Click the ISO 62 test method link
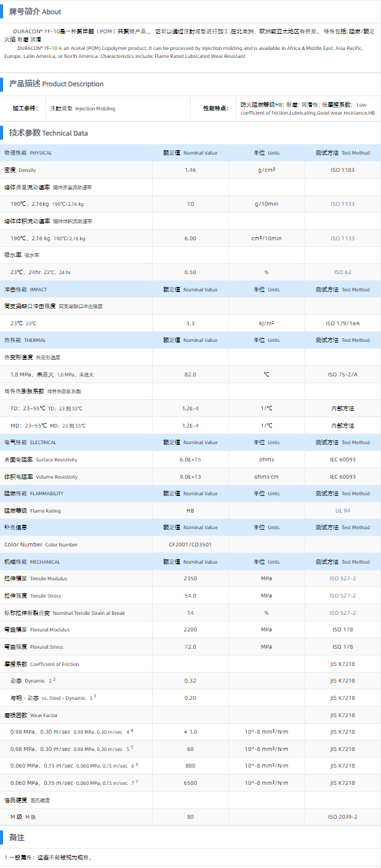Viewport: 381px width, 868px height. 342,272
